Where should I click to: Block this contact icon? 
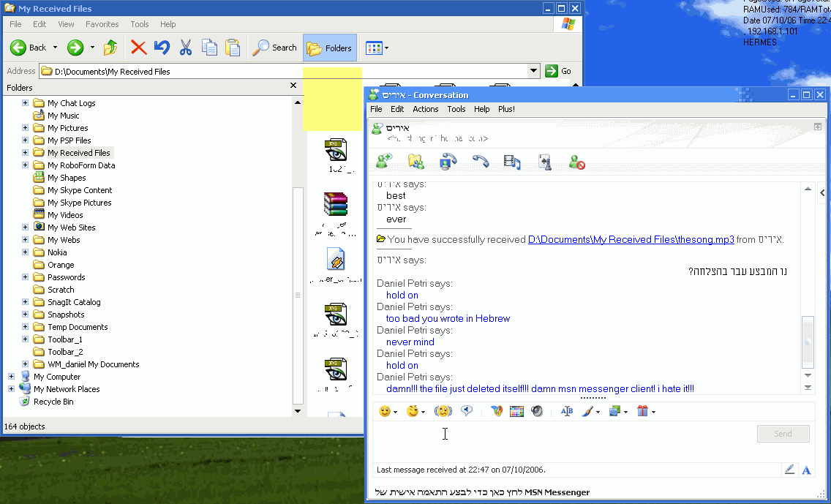coord(576,161)
